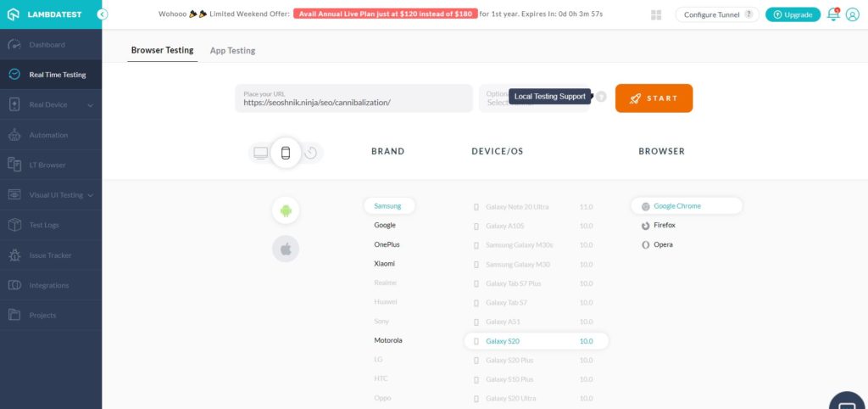Open Integrations in the sidebar

[51, 285]
